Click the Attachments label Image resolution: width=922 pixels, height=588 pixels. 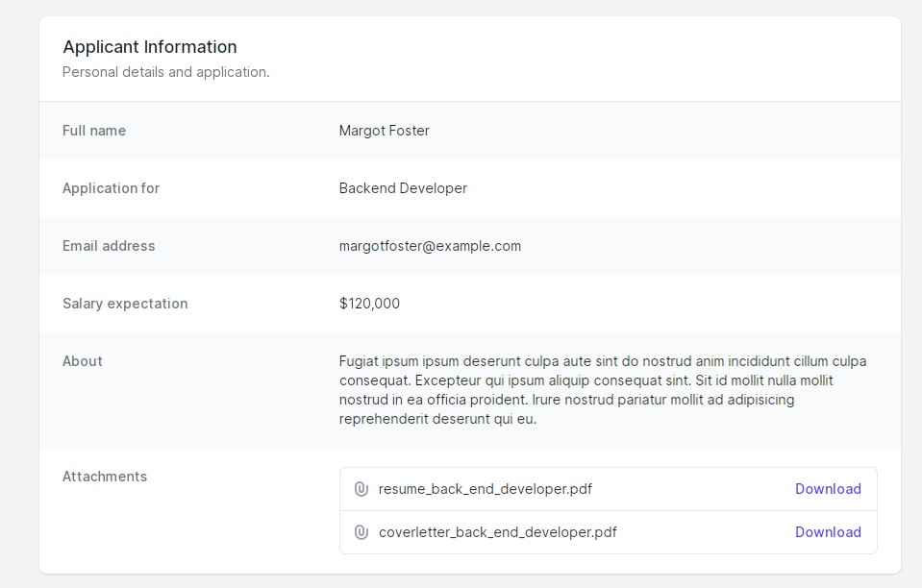coord(105,477)
